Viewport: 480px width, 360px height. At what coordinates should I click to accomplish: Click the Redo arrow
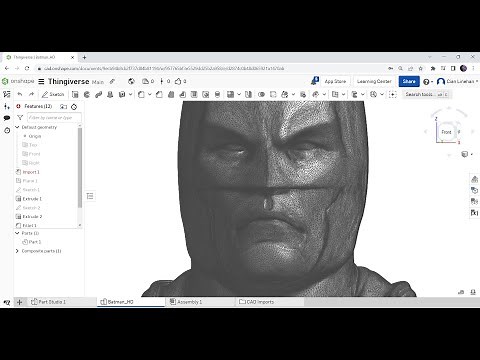click(31, 95)
